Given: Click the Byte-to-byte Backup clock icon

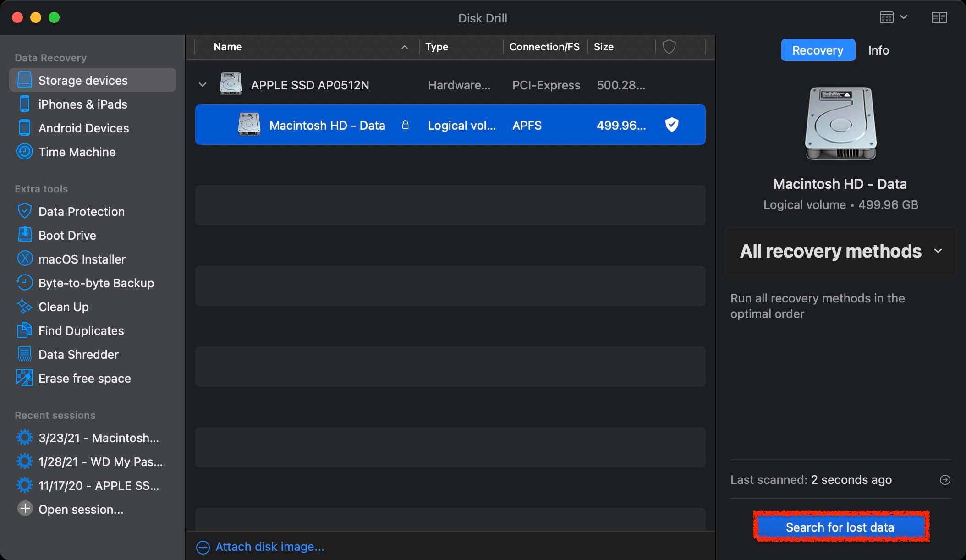Looking at the screenshot, I should pyautogui.click(x=25, y=283).
